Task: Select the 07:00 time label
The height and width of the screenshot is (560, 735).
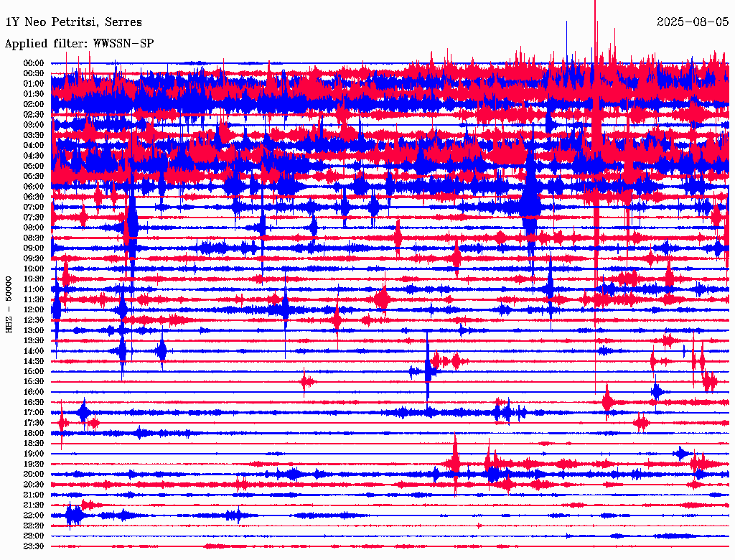Action: tap(34, 207)
